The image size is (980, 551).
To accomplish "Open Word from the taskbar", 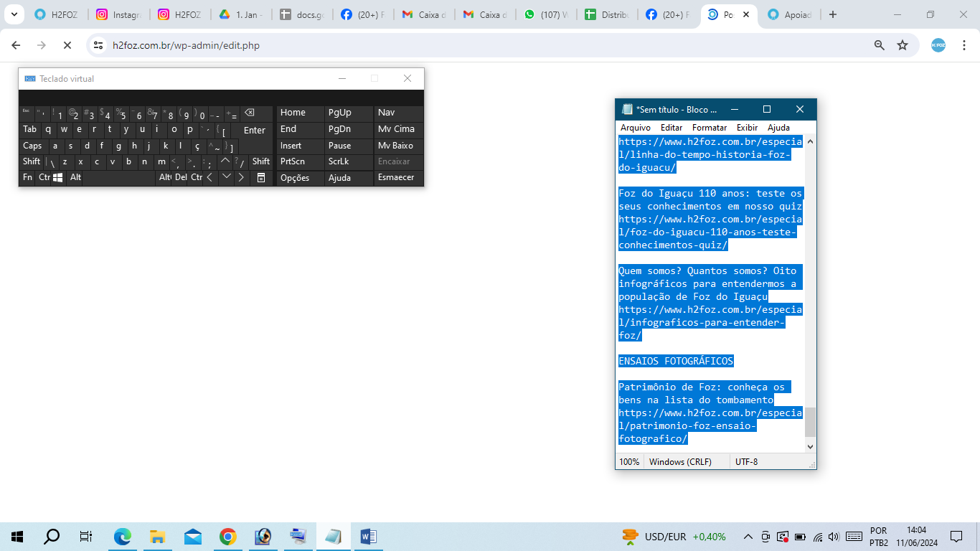I will (369, 537).
